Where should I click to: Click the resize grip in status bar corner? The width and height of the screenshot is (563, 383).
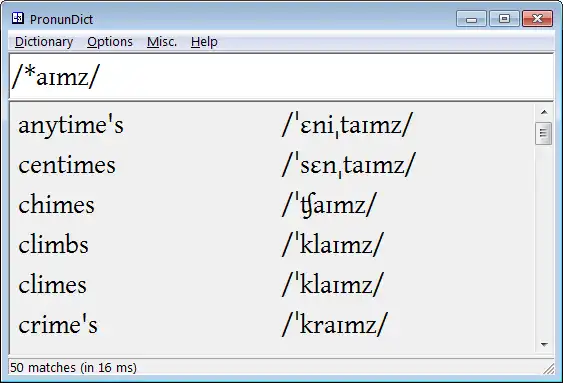click(548, 369)
